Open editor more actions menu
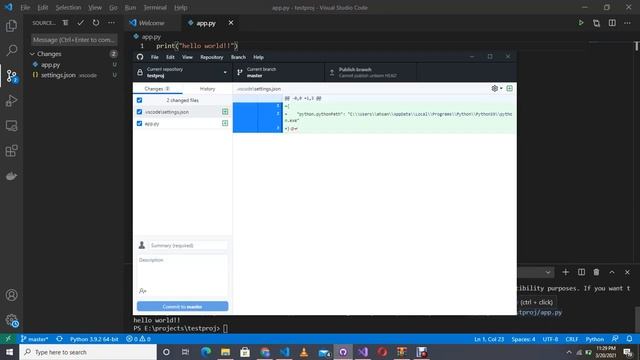This screenshot has height=360, width=640. [x=627, y=23]
